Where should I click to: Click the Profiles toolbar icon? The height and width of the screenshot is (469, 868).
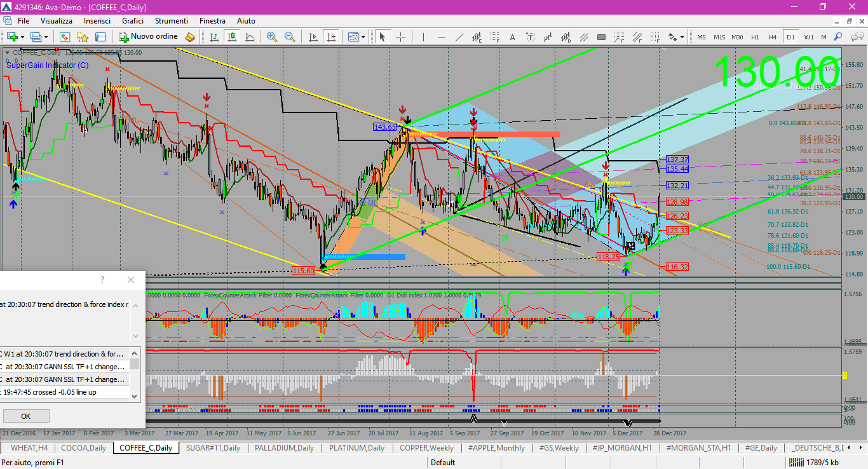tap(35, 37)
